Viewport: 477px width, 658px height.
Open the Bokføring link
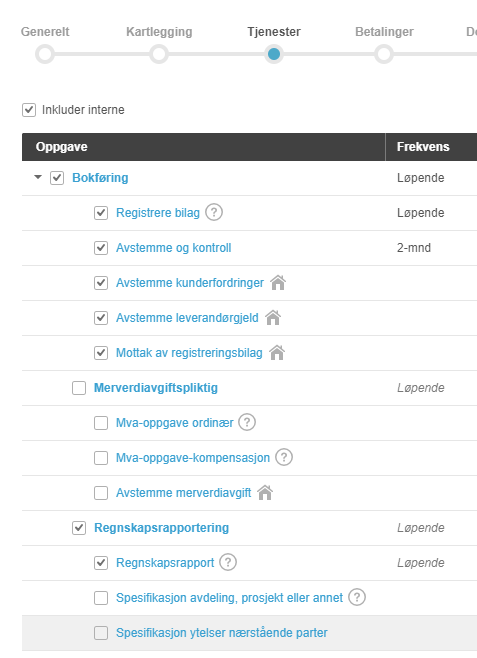pyautogui.click(x=100, y=178)
